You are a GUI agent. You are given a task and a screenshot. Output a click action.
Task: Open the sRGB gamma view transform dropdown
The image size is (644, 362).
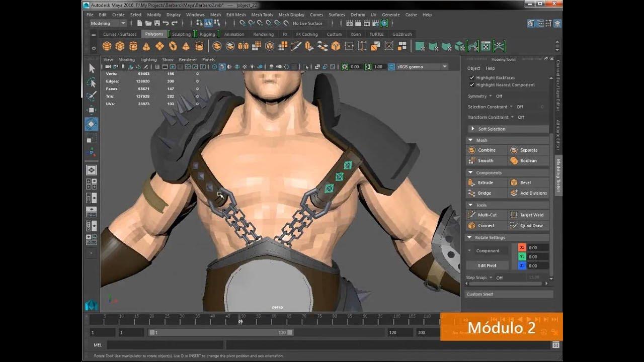click(x=422, y=66)
